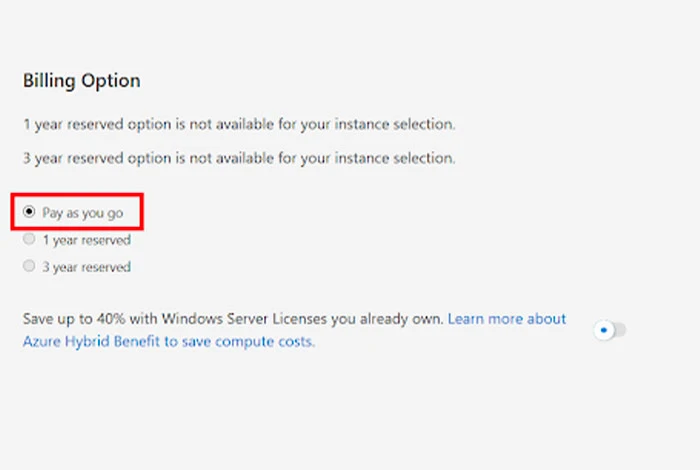Select the Pay as you go radio button

(29, 212)
